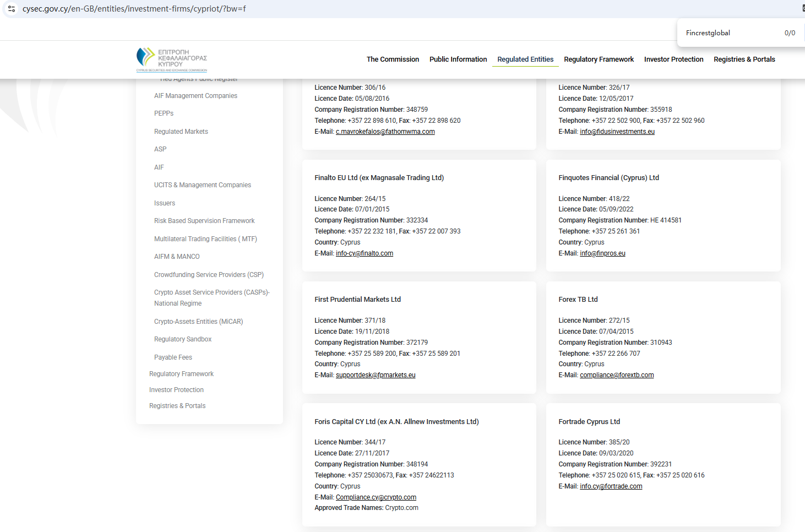Open the Regulatory Framework top menu

[599, 59]
